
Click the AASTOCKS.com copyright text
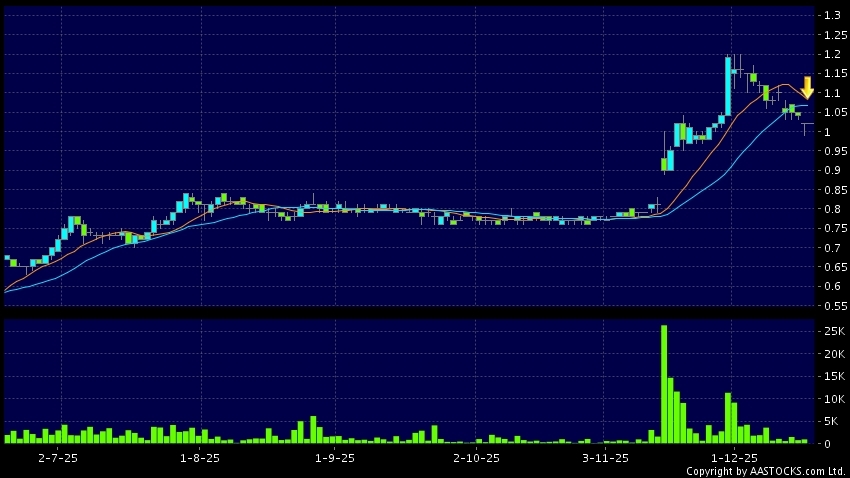[765, 471]
